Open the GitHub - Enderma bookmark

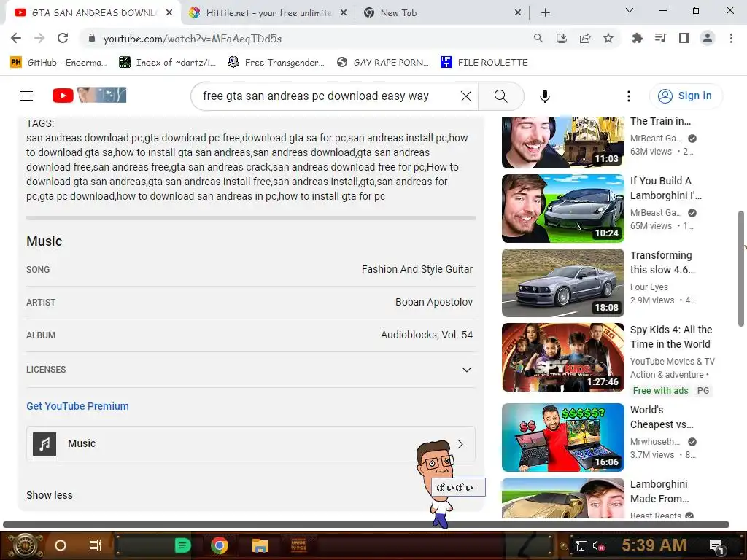58,63
